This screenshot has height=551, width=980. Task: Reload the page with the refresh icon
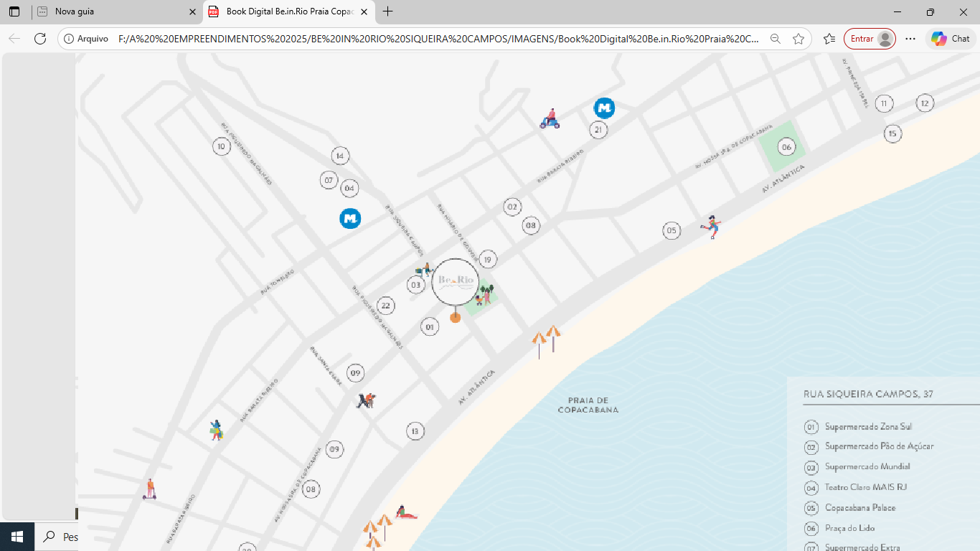click(x=40, y=39)
